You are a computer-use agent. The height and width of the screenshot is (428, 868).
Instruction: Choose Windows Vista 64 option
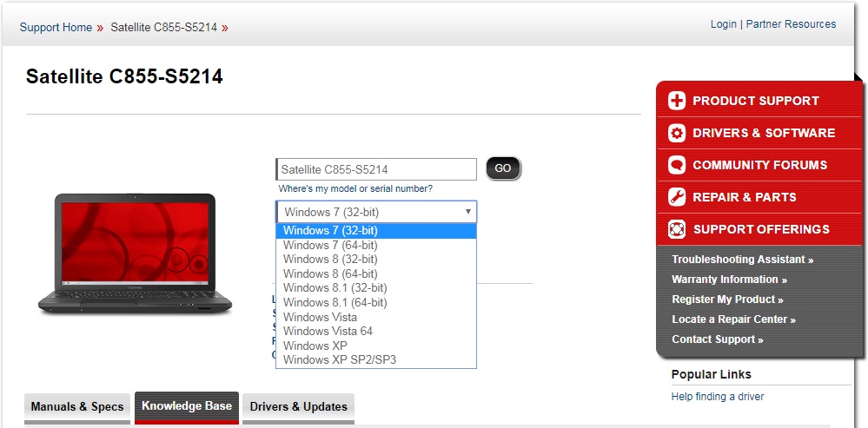(376, 332)
